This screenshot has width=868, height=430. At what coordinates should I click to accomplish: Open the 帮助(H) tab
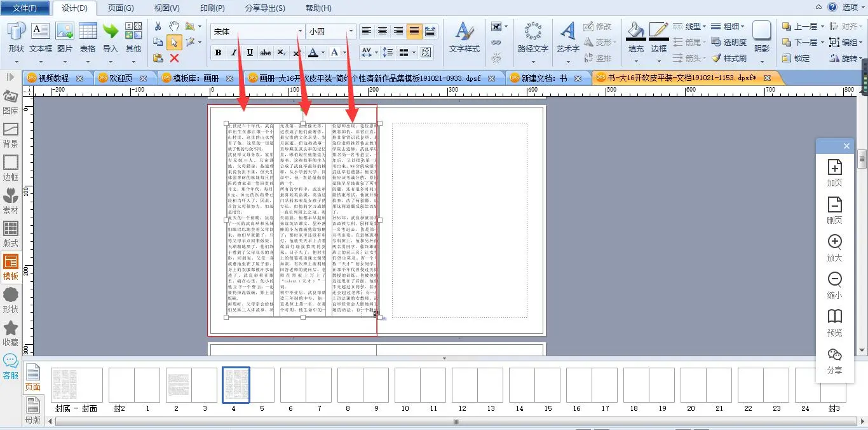pos(318,8)
